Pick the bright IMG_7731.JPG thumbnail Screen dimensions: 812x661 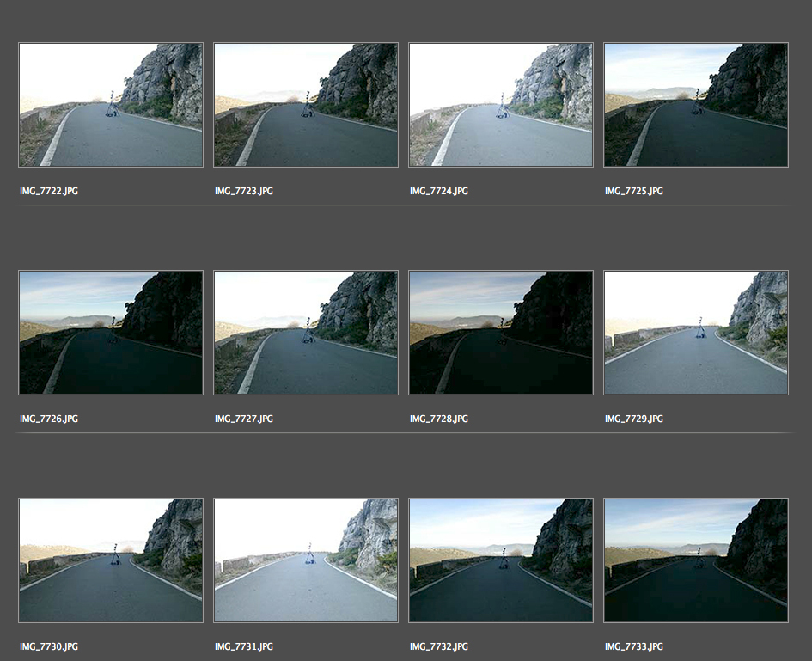coord(306,560)
